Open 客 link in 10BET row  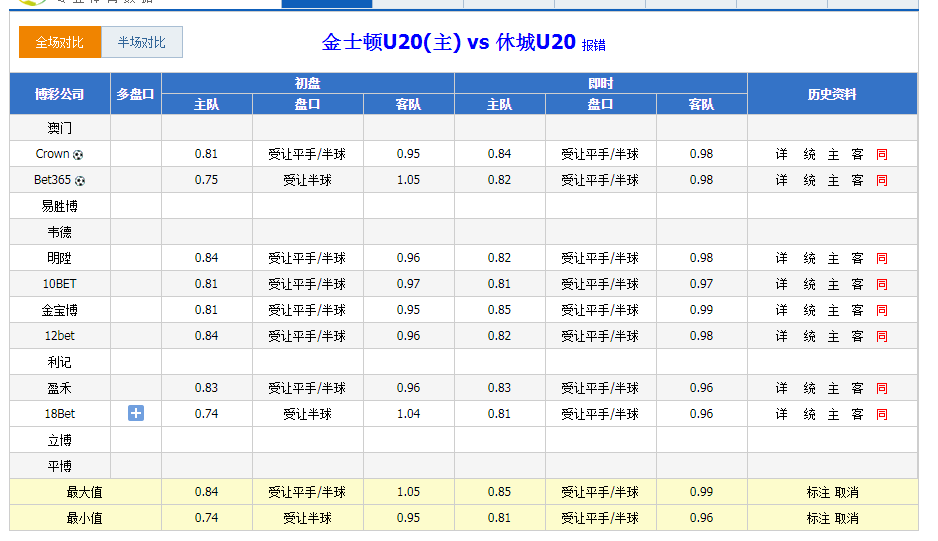click(857, 284)
